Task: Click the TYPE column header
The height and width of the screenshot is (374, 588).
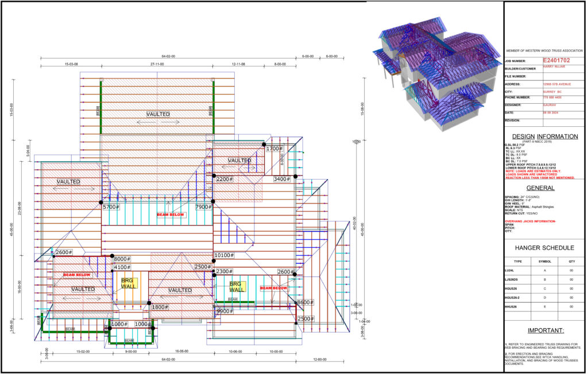Action: click(x=517, y=261)
